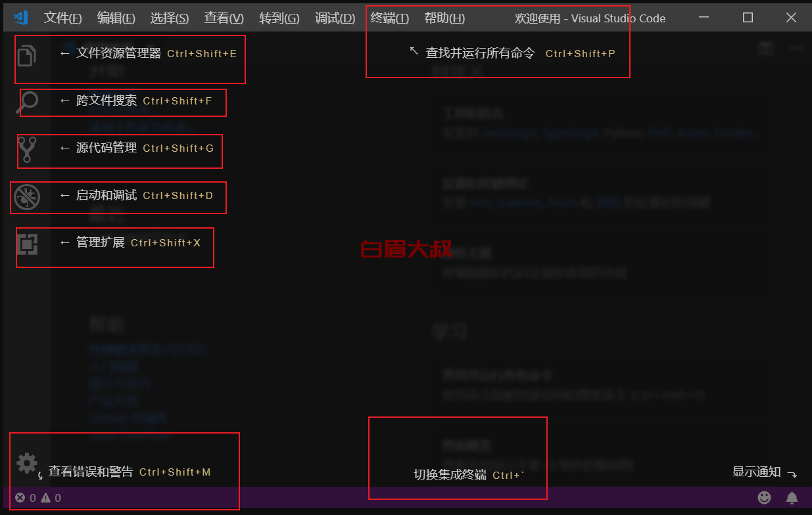Viewport: 812px width, 515px height.
Task: Open the 终端(T) menu
Action: tap(389, 18)
